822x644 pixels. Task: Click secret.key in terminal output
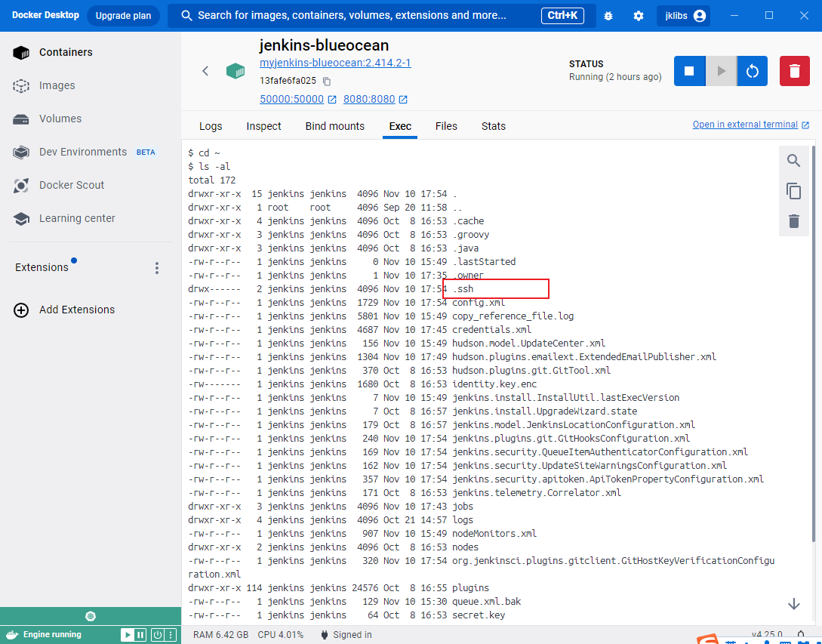coord(479,615)
